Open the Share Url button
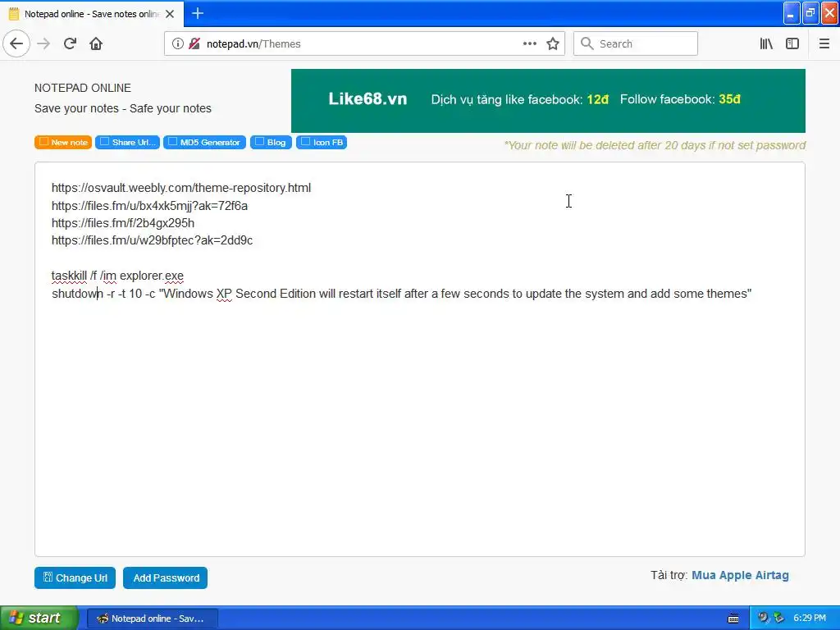 click(x=127, y=142)
